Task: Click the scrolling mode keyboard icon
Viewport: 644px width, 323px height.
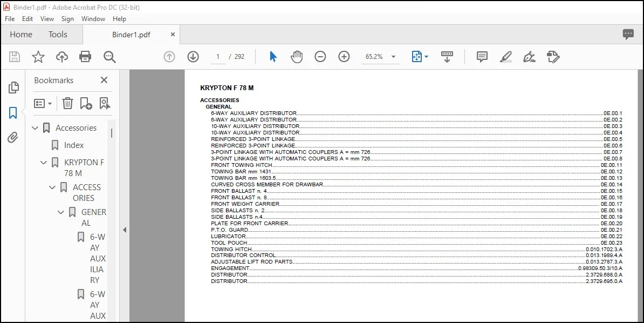Action: [447, 57]
